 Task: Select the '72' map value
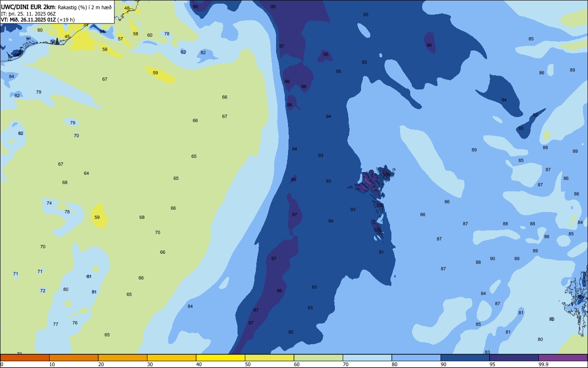click(x=43, y=291)
